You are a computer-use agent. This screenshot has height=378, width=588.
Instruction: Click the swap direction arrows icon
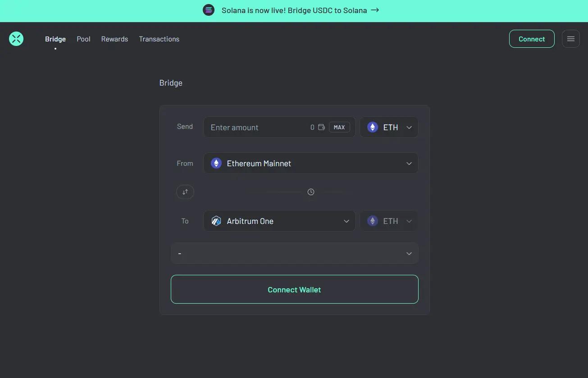click(185, 192)
